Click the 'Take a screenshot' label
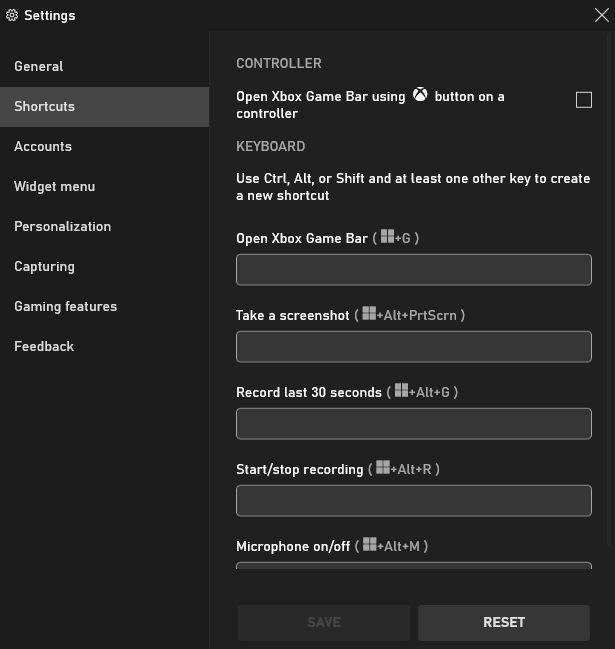This screenshot has height=649, width=615. point(293,315)
